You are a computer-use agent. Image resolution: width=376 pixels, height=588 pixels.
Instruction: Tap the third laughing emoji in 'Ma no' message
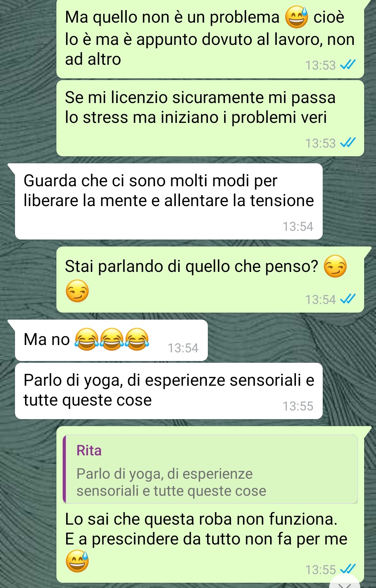tap(137, 339)
